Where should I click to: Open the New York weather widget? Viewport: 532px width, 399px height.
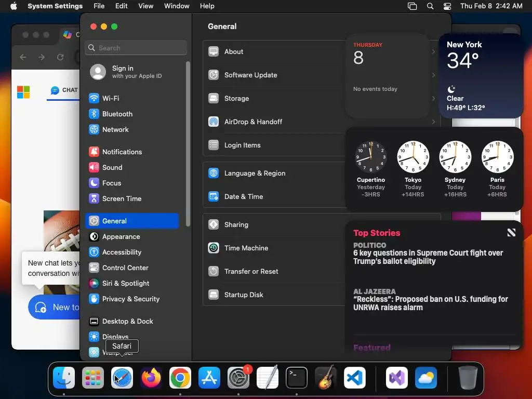[481, 76]
